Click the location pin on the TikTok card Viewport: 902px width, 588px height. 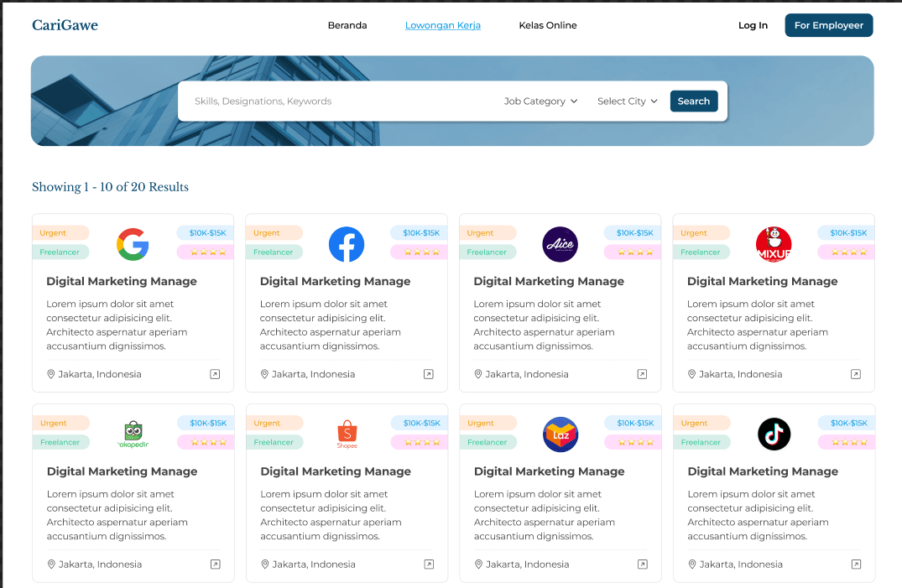pyautogui.click(x=692, y=565)
